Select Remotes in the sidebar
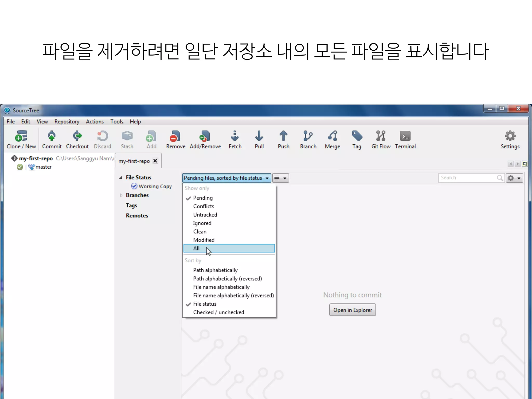The image size is (532, 399). point(137,216)
